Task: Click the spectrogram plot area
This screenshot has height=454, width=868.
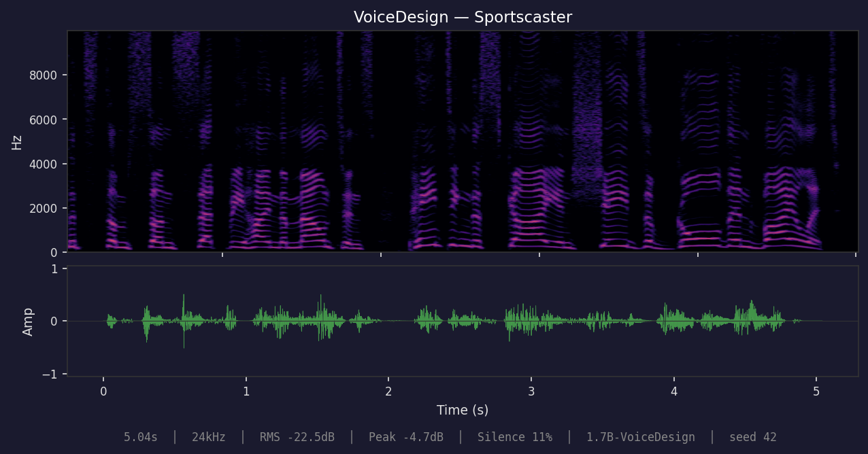Action: [463, 141]
